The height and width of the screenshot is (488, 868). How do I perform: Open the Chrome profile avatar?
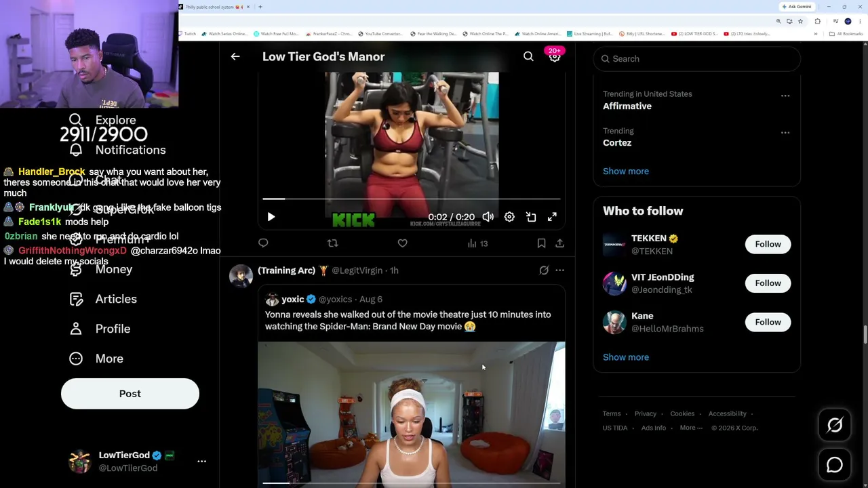point(848,21)
